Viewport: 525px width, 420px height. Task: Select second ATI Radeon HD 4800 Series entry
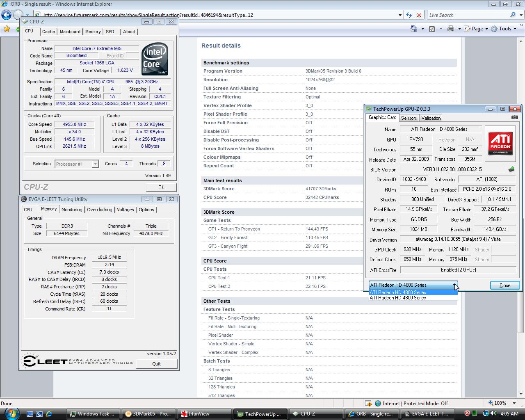[x=413, y=298]
